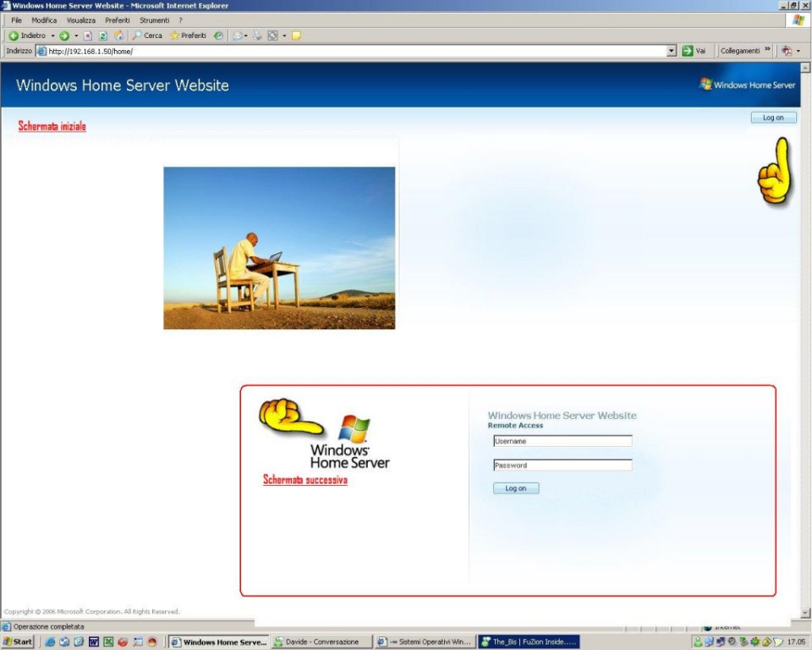
Task: Click Log on below the Password field
Action: pos(516,488)
